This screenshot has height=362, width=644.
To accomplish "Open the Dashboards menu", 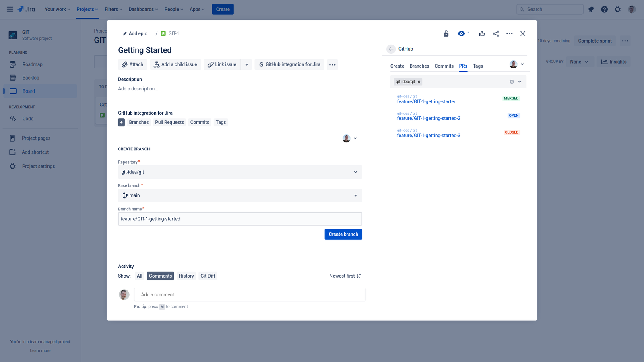I will [x=143, y=9].
